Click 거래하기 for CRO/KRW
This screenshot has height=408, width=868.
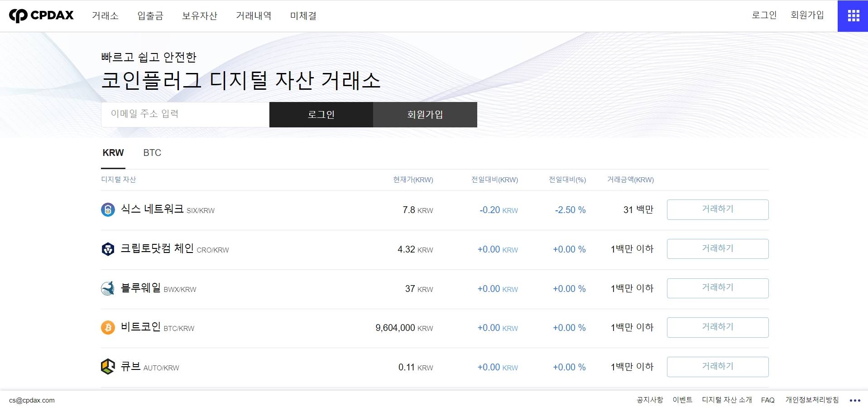(x=718, y=249)
